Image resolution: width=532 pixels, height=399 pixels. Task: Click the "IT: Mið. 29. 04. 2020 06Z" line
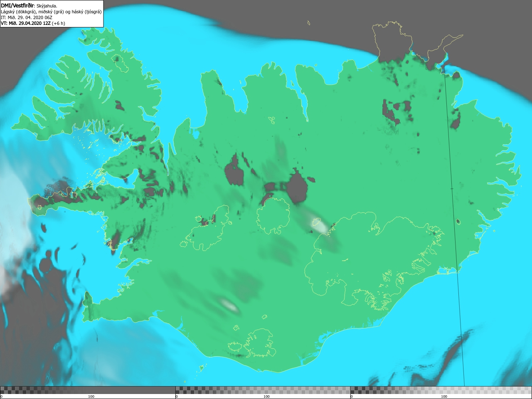coord(27,17)
